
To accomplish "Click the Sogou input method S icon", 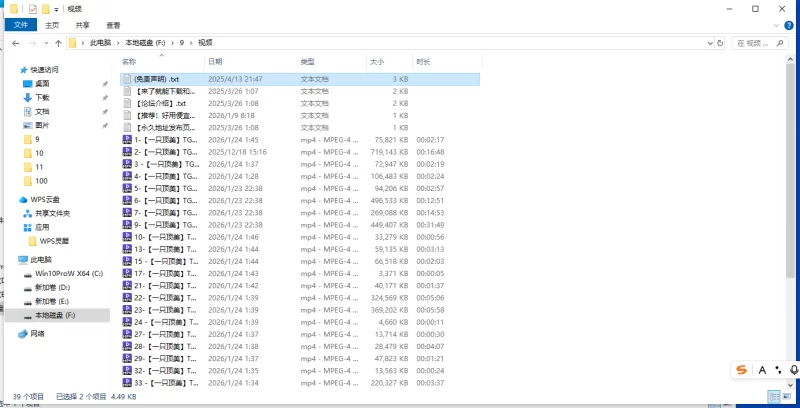I will click(741, 370).
